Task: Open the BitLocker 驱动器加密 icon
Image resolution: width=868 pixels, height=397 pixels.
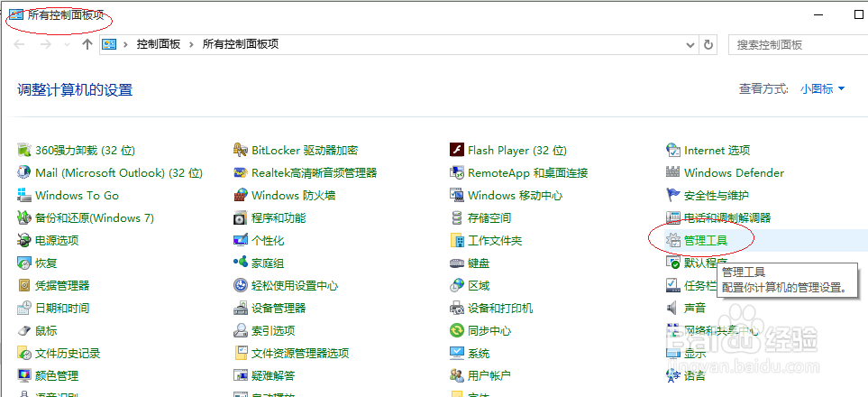Action: [240, 151]
